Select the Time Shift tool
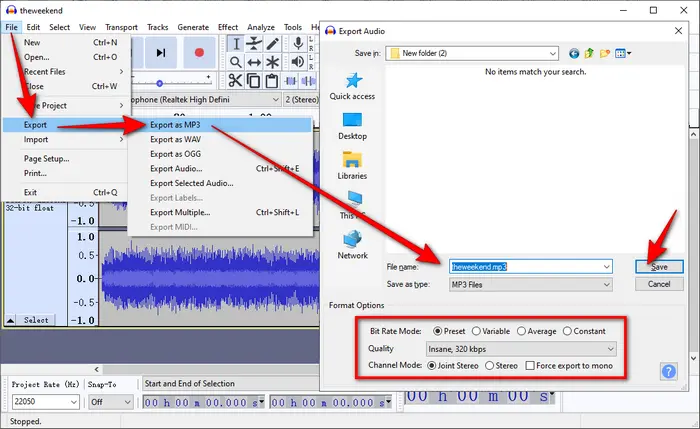The image size is (700, 429). (254, 62)
